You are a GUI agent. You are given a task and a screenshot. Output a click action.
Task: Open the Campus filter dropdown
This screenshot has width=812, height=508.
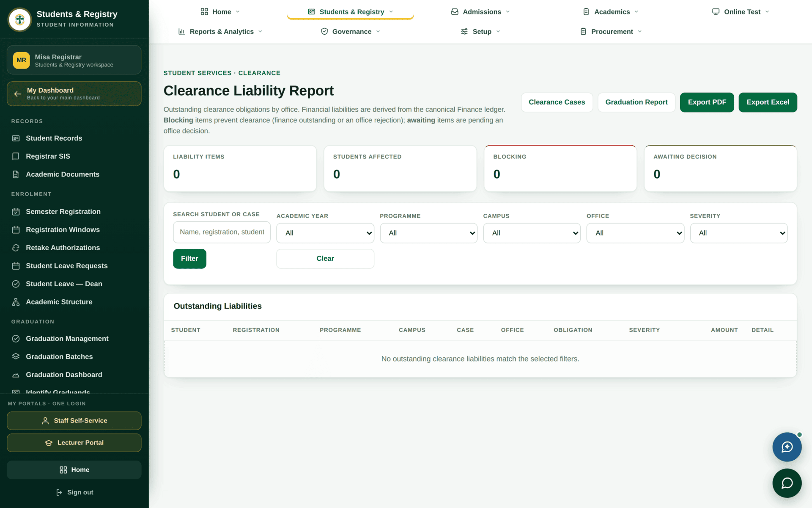(532, 233)
